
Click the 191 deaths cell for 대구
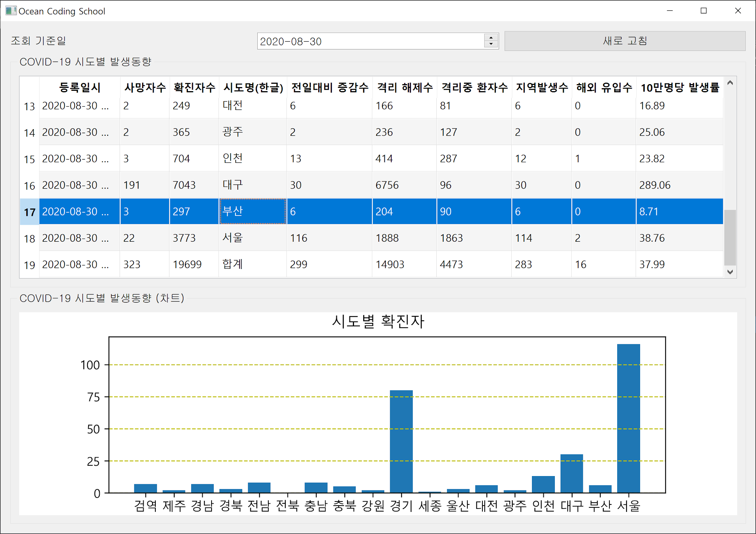145,185
